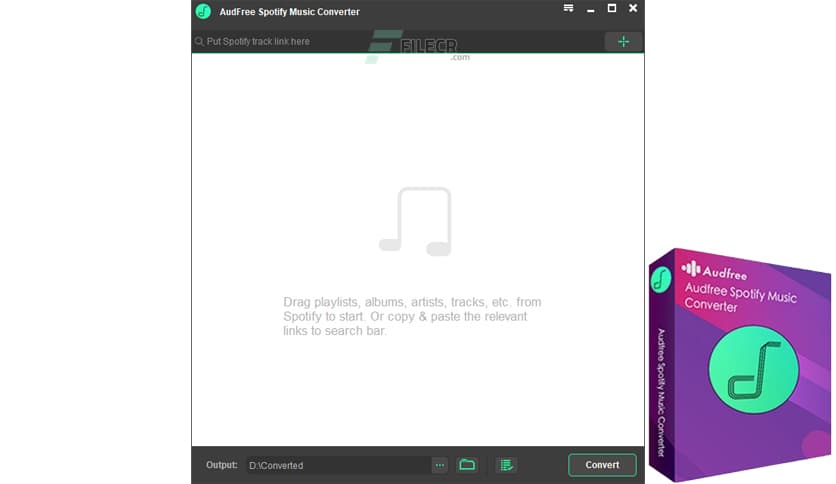Click the green plus add button

(x=623, y=42)
